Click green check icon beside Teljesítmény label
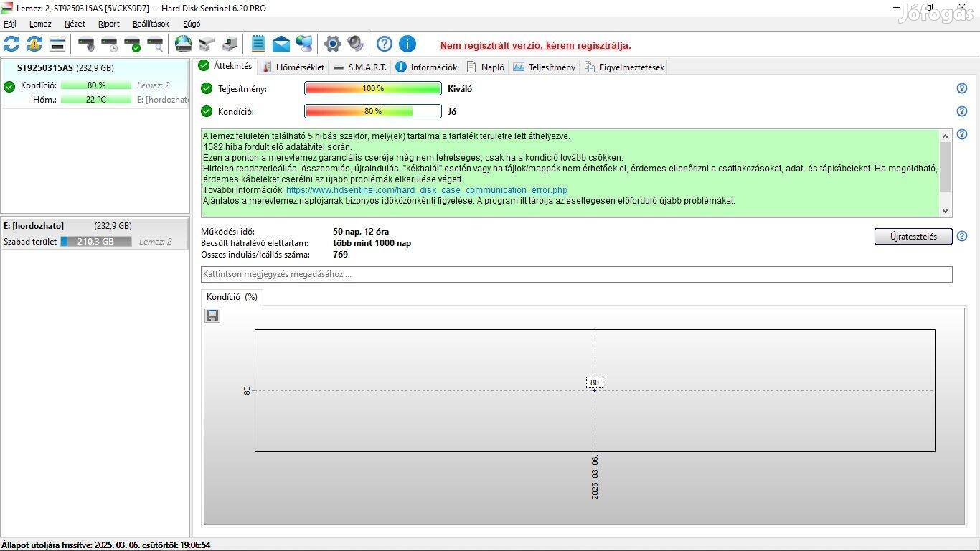This screenshot has width=980, height=551. point(207,88)
